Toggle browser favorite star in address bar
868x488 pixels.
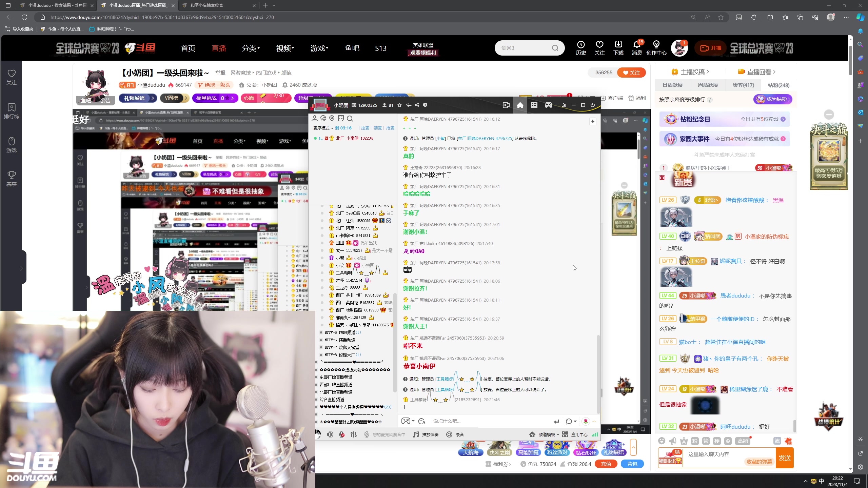point(721,17)
